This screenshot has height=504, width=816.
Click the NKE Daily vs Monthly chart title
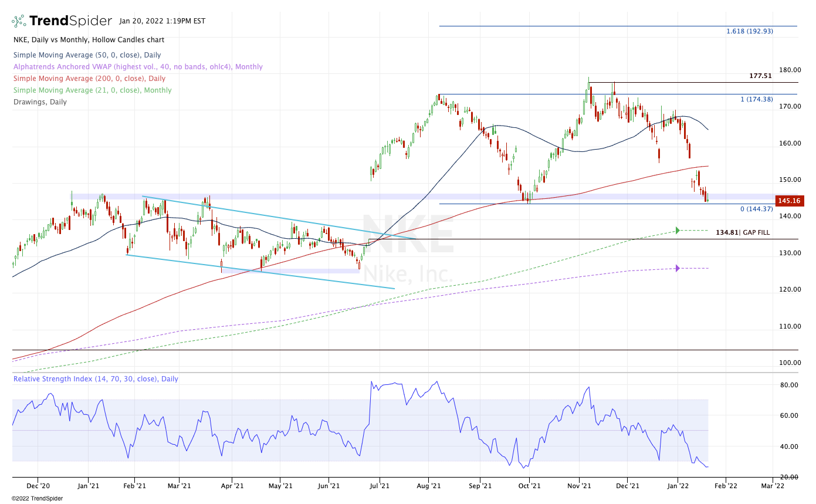click(x=89, y=40)
